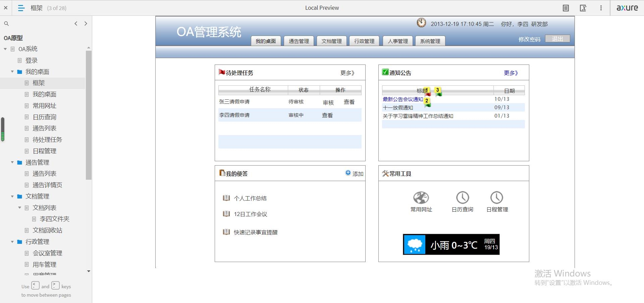
Task: Go to the next page with the right chevron
Action: coord(86,24)
